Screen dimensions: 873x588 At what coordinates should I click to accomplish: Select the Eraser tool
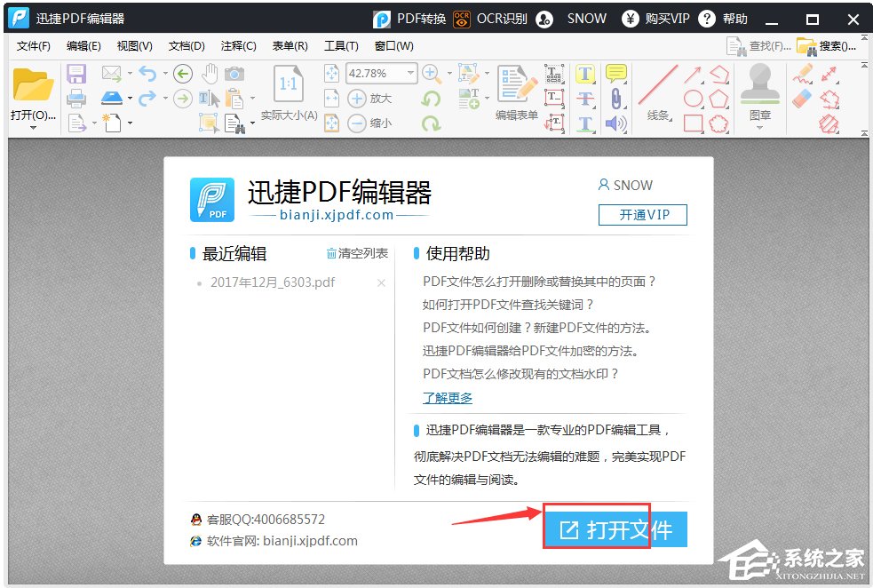click(x=802, y=99)
